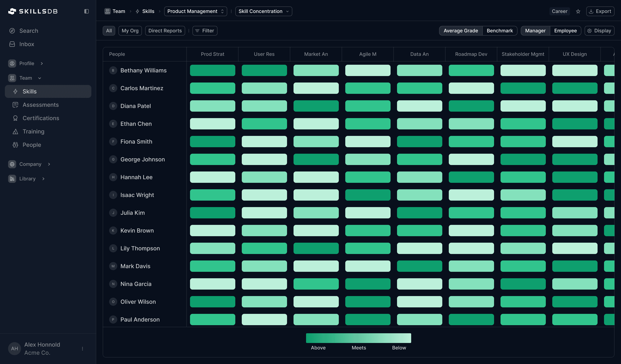This screenshot has height=364, width=621.
Task: Expand the Team section in the sidebar
Action: tap(40, 78)
